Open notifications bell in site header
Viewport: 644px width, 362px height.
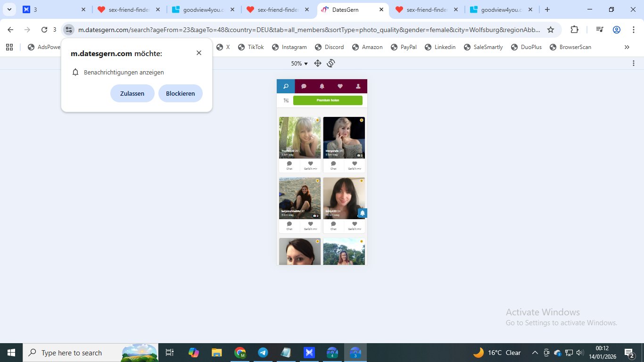[x=322, y=86]
